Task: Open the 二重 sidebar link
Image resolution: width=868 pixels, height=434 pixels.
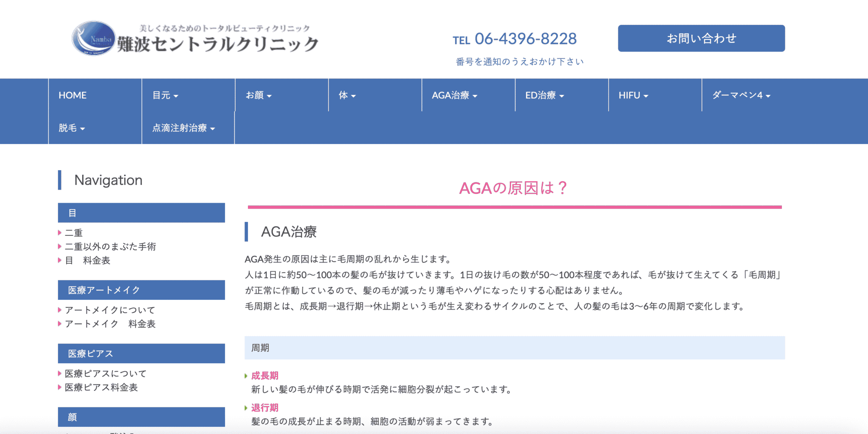Action: (x=74, y=233)
